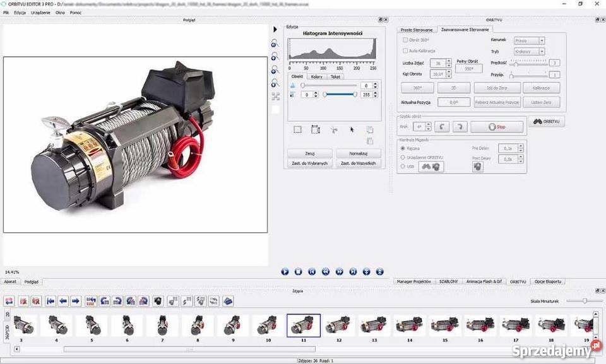Open the Pomoc menu
The height and width of the screenshot is (364, 606).
[x=75, y=13]
